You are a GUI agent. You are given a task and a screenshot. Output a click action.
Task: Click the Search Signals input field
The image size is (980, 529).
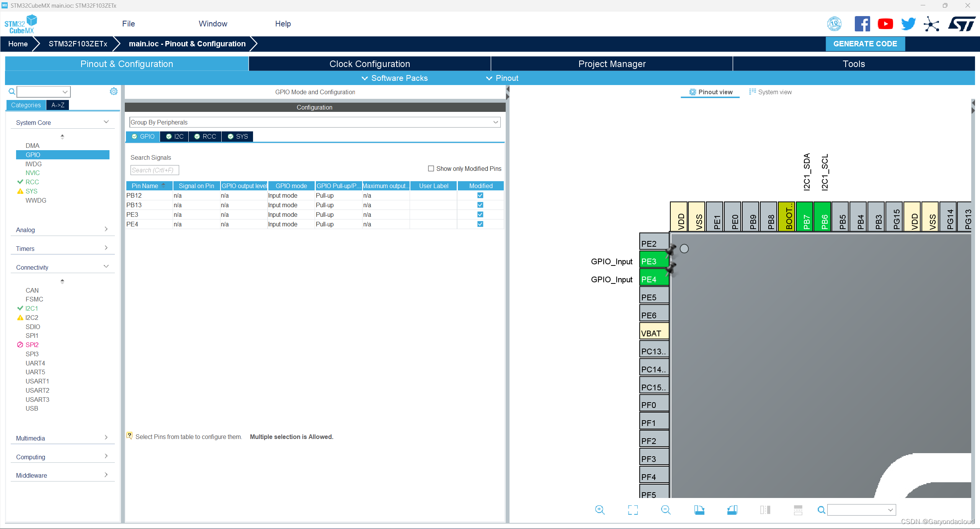(x=155, y=170)
